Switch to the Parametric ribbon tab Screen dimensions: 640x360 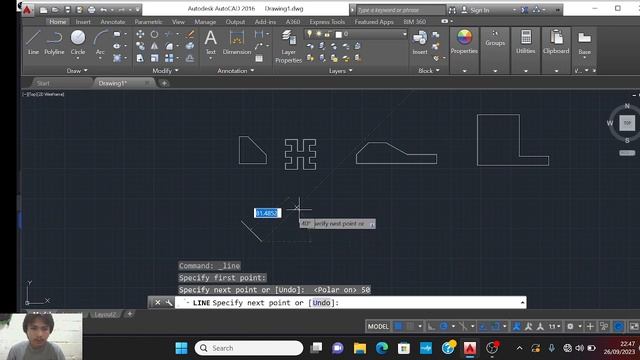tap(148, 22)
